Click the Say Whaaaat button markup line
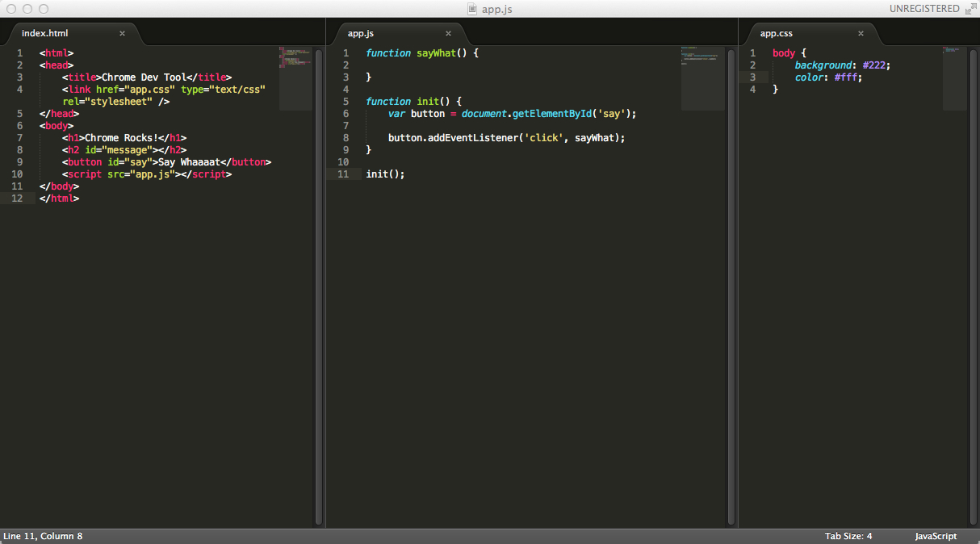 pyautogui.click(x=167, y=162)
